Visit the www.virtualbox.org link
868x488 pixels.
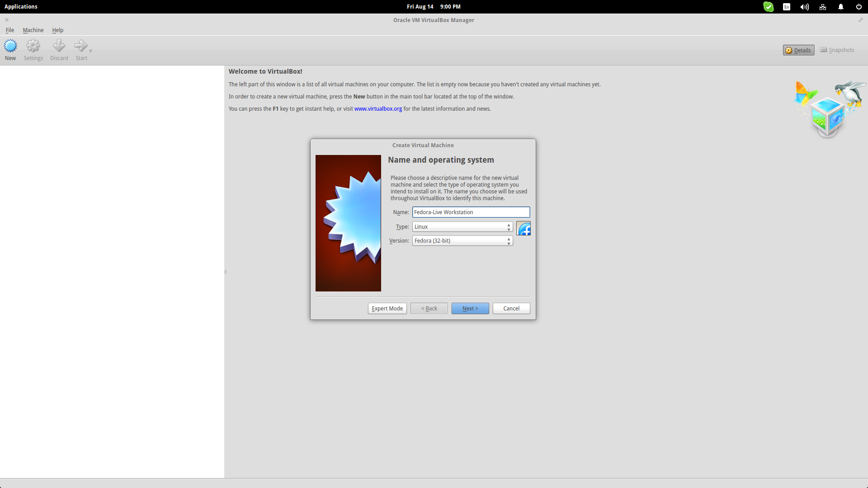click(378, 109)
